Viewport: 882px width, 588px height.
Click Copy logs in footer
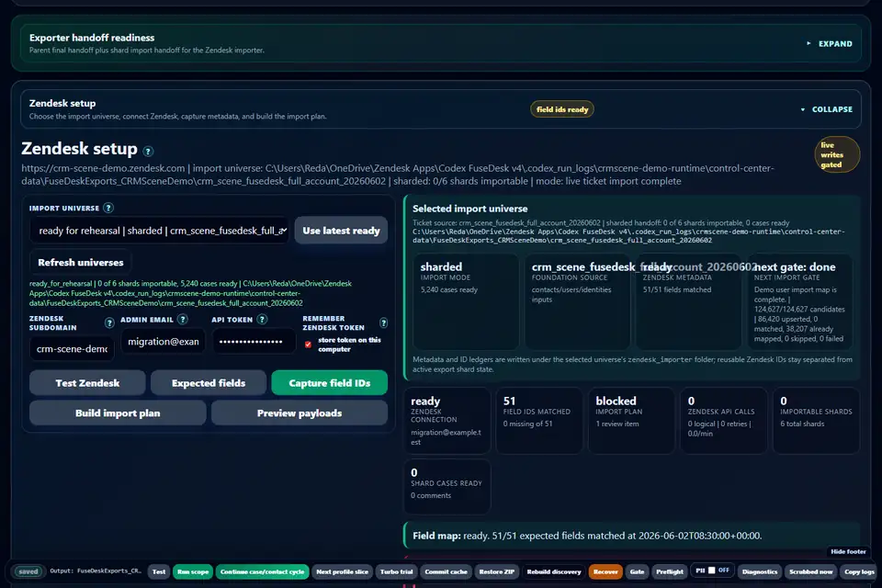(x=859, y=571)
